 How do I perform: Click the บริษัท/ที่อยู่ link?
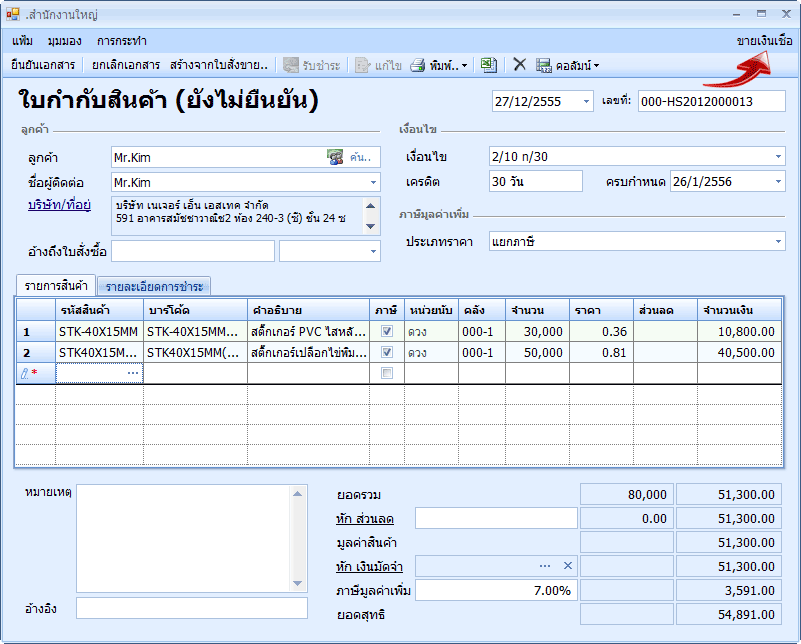pos(59,205)
